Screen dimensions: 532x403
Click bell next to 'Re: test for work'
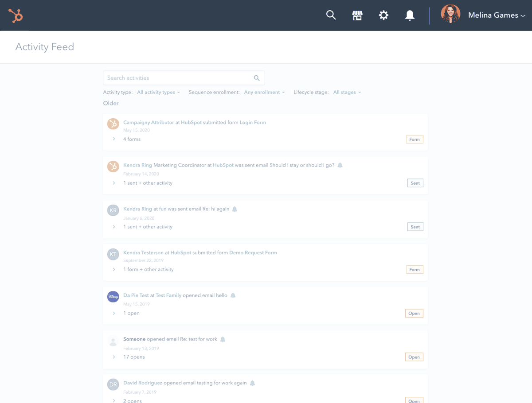click(223, 339)
